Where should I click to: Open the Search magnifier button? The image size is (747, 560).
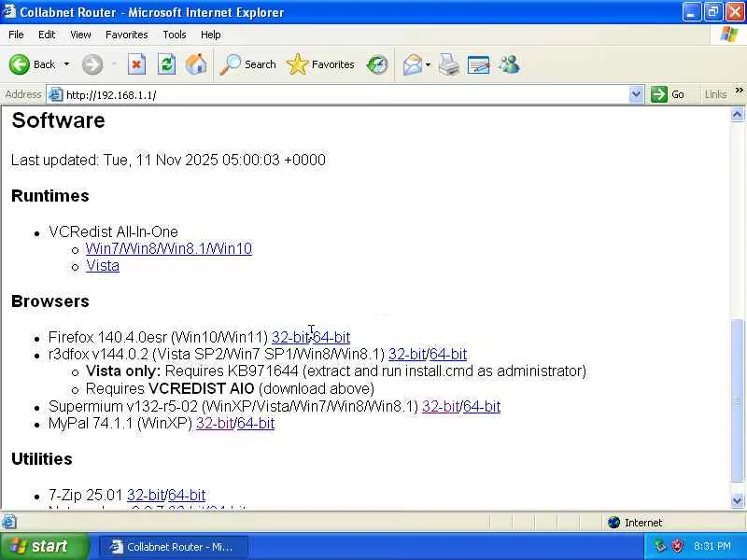tap(247, 64)
